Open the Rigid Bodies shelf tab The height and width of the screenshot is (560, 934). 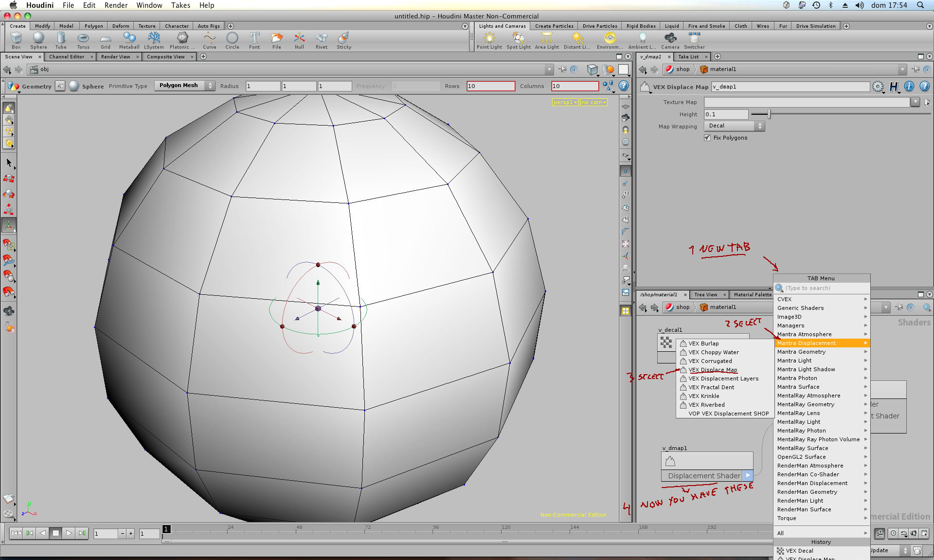click(641, 26)
